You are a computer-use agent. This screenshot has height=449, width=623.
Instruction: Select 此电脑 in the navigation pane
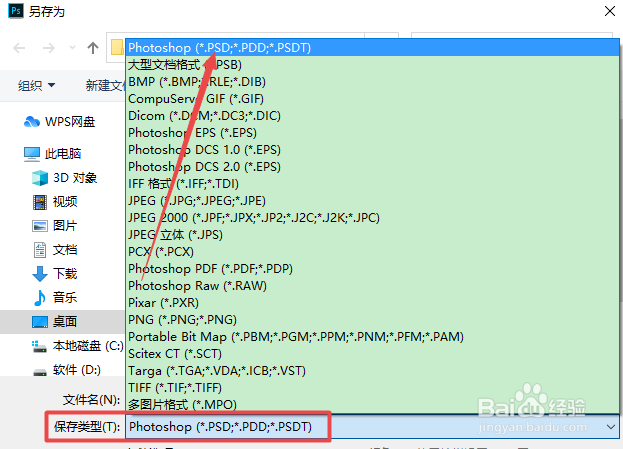(52, 153)
